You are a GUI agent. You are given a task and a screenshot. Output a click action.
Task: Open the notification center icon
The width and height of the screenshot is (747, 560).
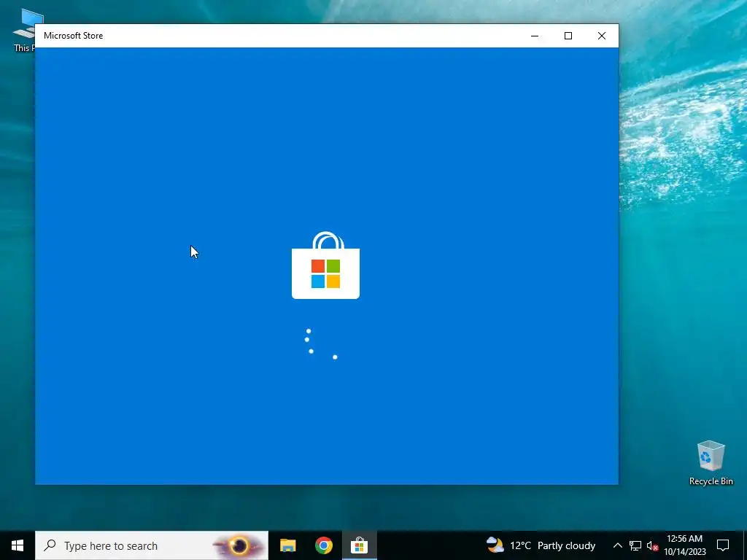[723, 545]
